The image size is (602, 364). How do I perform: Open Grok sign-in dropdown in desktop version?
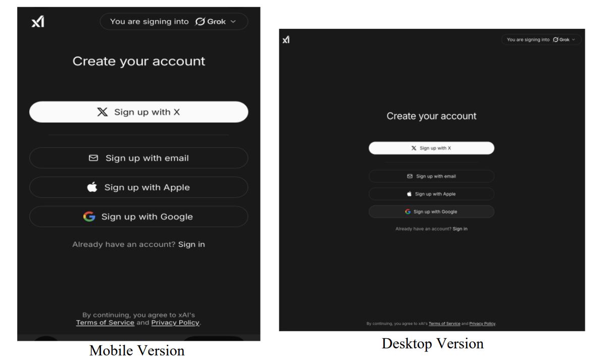pos(541,39)
